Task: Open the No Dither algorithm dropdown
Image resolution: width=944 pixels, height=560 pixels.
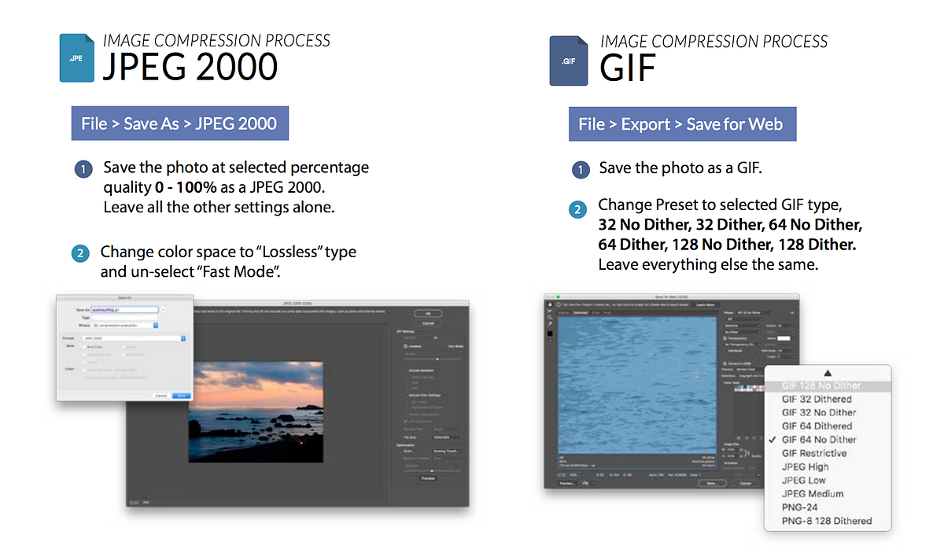Action: pyautogui.click(x=743, y=332)
